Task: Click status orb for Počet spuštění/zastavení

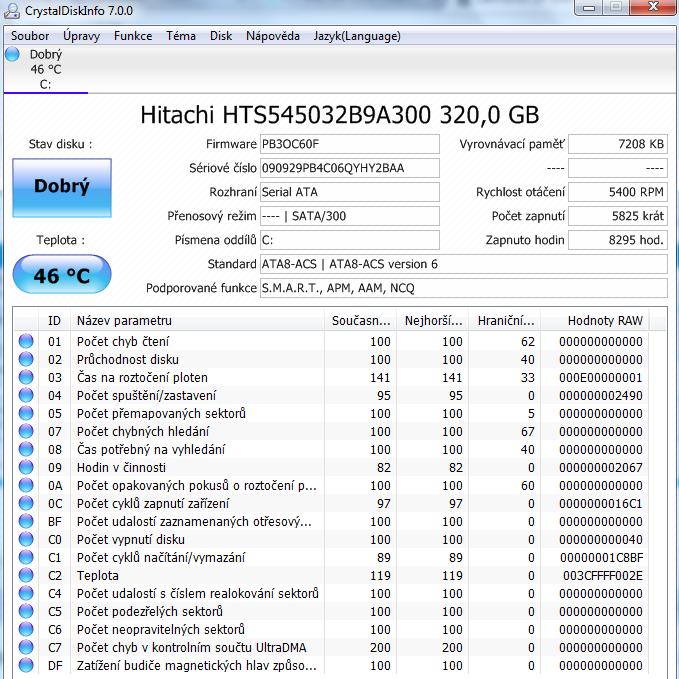Action: click(x=26, y=395)
